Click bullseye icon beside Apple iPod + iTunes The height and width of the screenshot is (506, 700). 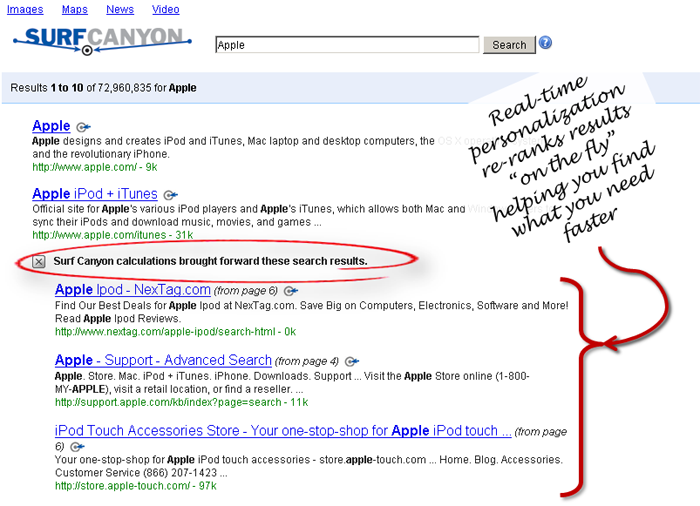[x=171, y=195]
